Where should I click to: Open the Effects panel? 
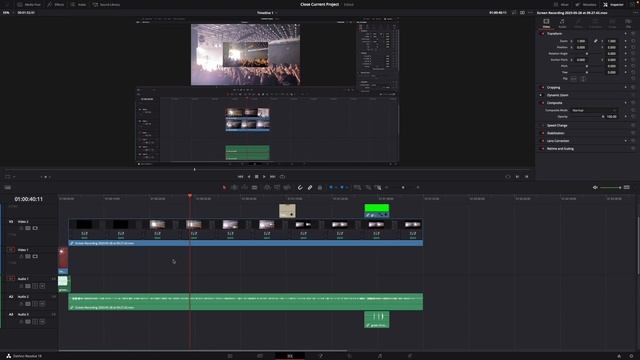click(x=56, y=4)
